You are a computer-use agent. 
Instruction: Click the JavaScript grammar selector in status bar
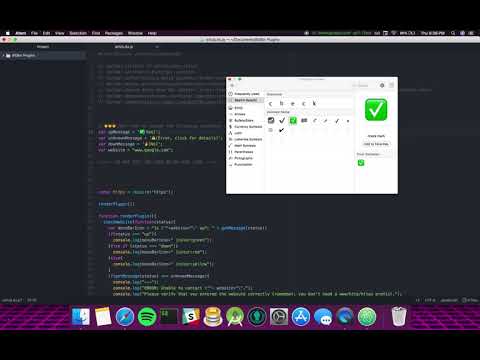pyautogui.click(x=449, y=300)
